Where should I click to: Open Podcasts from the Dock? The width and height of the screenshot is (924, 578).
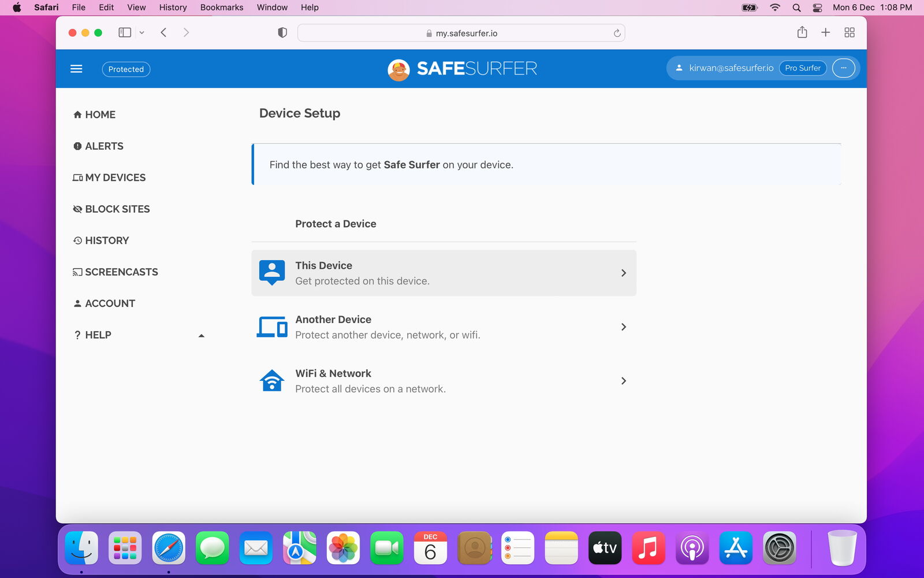point(692,547)
